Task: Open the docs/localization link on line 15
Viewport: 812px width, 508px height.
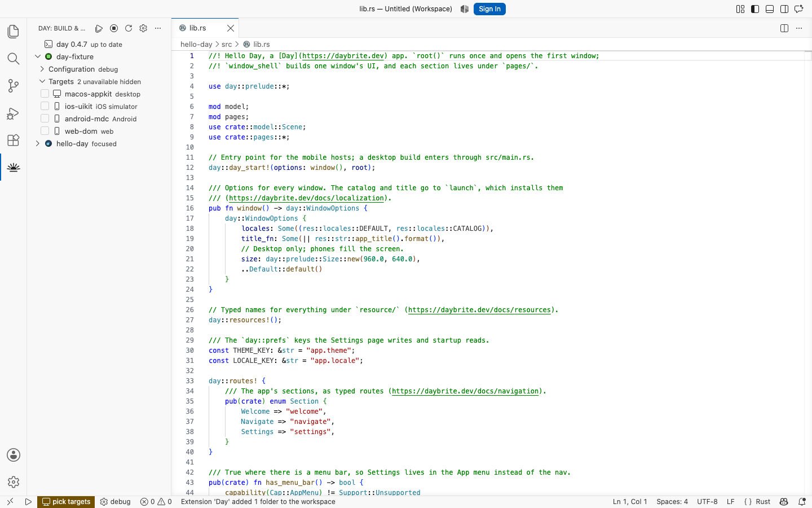Action: tap(307, 198)
